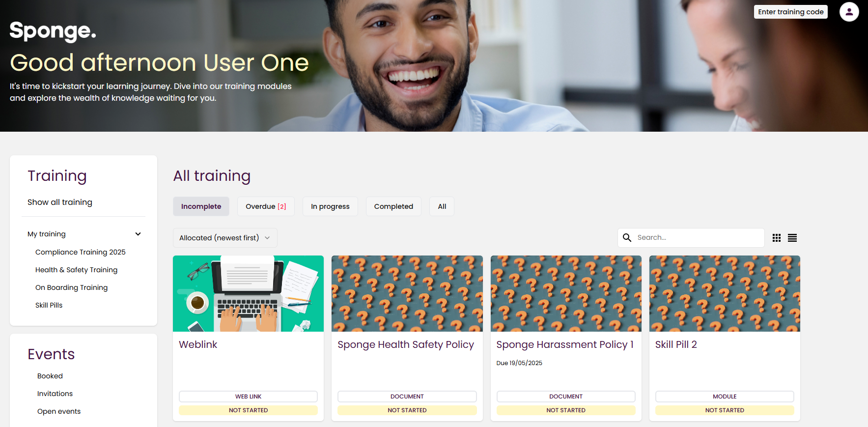This screenshot has height=427, width=868.
Task: Switch to list view layout
Action: pos(792,238)
